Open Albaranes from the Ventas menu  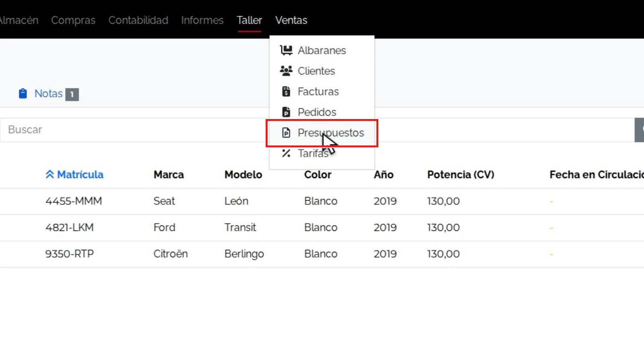pos(322,50)
